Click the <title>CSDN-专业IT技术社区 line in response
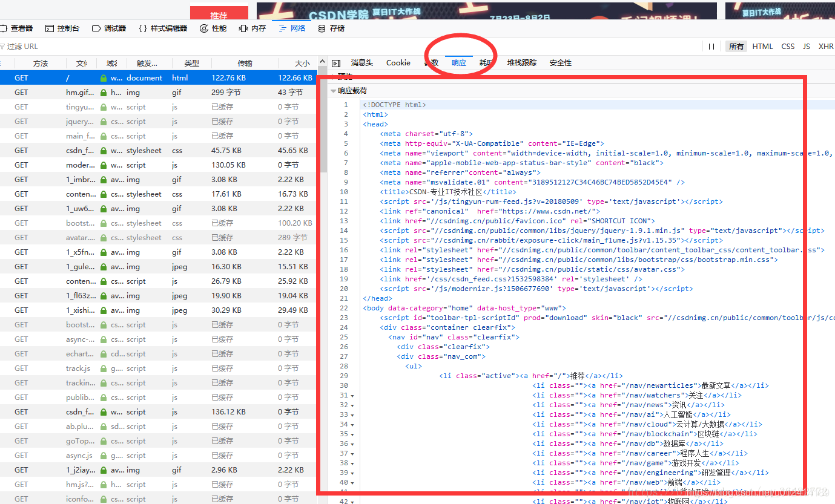Screen dimensions: 835x504 448,192
